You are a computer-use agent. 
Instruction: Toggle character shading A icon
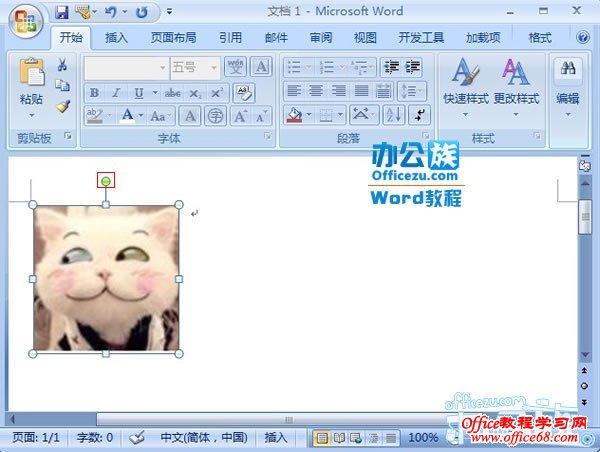190,116
